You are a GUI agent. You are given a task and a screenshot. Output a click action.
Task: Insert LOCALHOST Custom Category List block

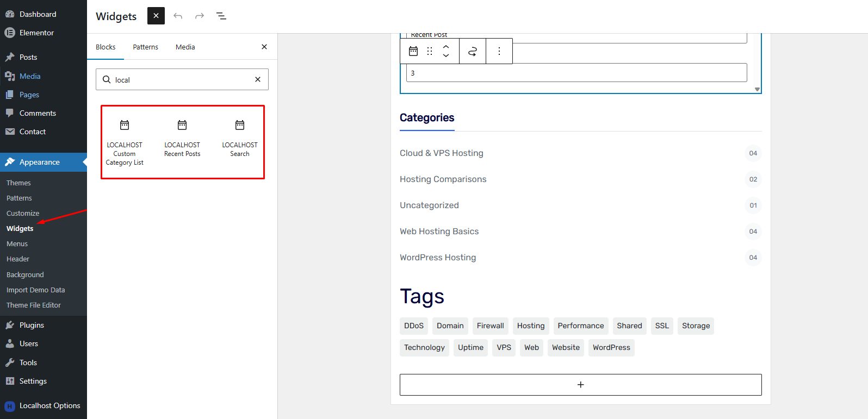point(125,142)
